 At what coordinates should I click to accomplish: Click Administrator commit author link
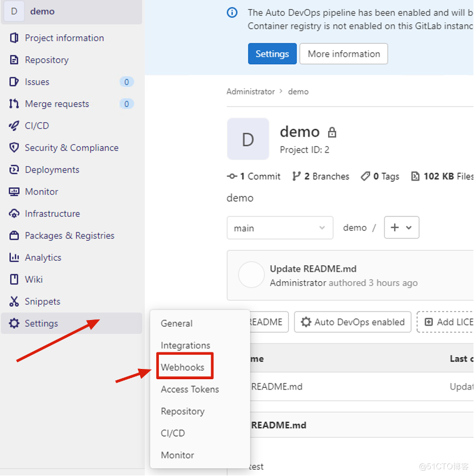(x=298, y=283)
